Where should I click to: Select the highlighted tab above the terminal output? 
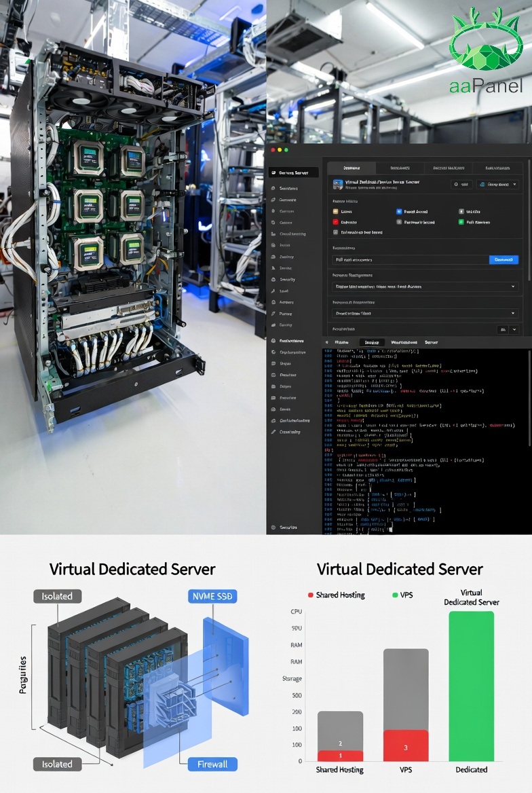click(x=372, y=342)
